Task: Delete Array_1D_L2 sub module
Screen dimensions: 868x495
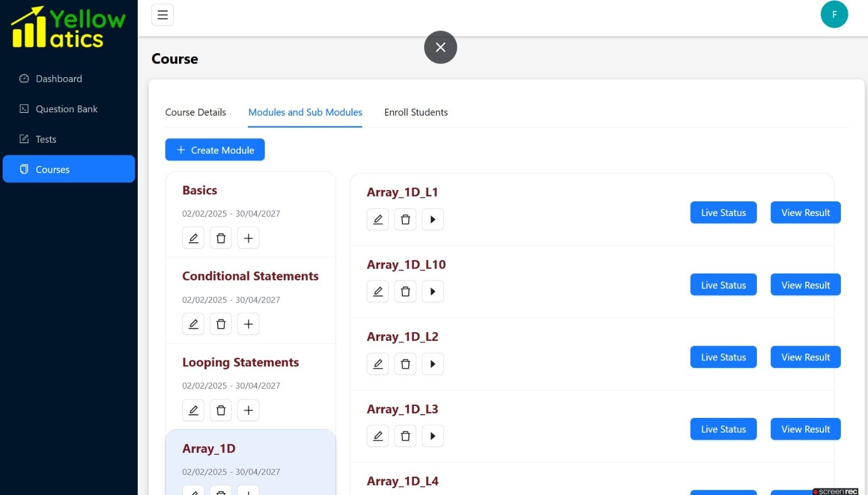Action: 405,364
